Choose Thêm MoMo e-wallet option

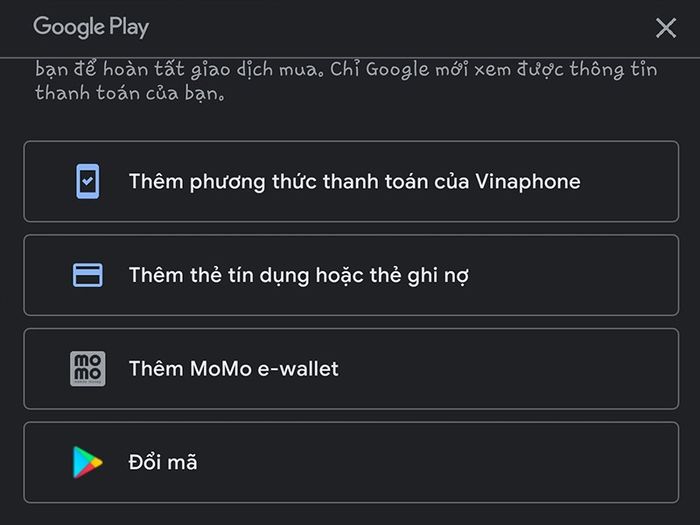pyautogui.click(x=351, y=369)
